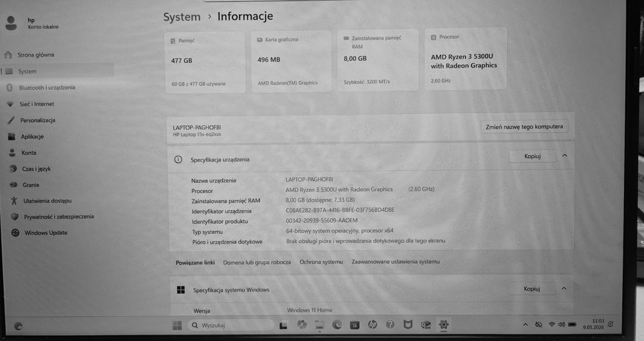Click the Wi-Fi network tray icon
The width and height of the screenshot is (644, 341).
pyautogui.click(x=552, y=324)
